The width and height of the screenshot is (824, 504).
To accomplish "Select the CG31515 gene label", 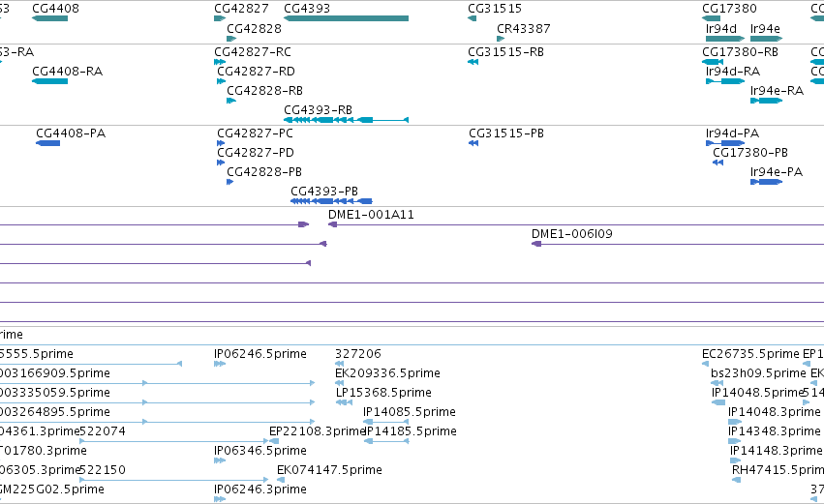I will [495, 9].
